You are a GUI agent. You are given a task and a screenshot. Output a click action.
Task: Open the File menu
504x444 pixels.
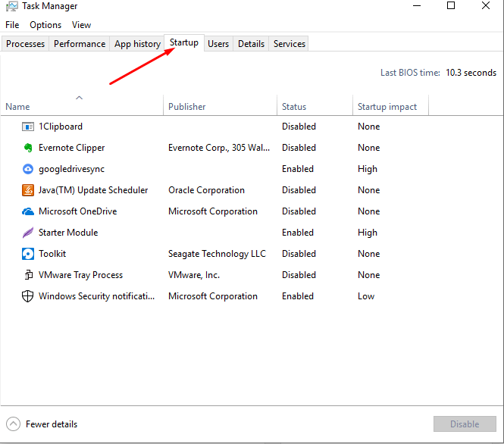(12, 25)
